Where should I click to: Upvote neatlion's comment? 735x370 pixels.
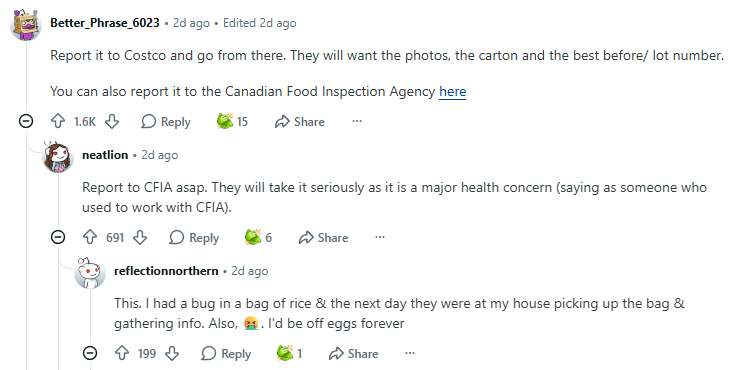pos(90,237)
